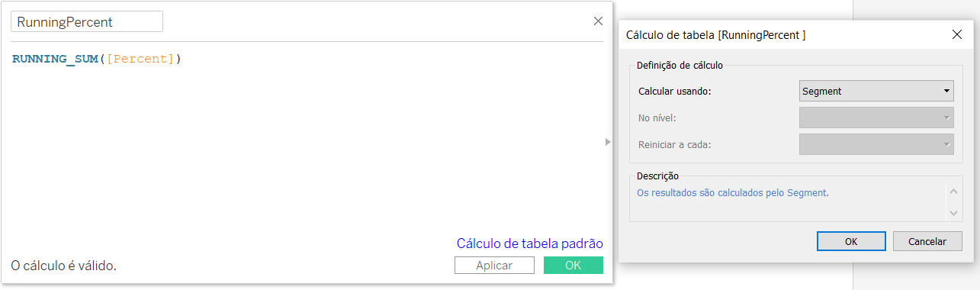The height and width of the screenshot is (290, 980).
Task: Click the small expand arrow beside the editor
Action: (608, 141)
